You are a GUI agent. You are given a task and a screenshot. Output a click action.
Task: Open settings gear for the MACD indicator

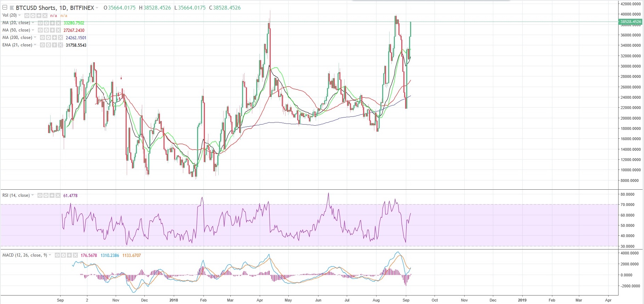pos(63,255)
